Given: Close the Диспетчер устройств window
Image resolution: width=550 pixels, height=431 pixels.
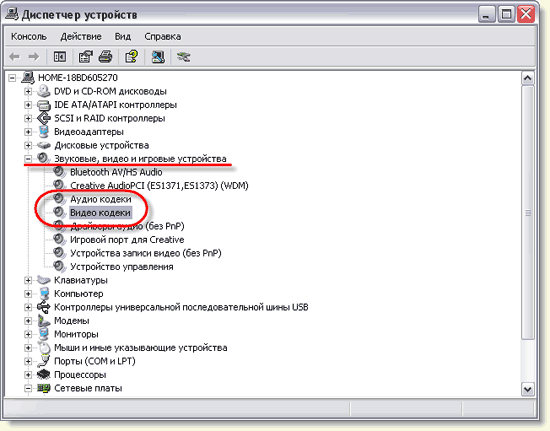Looking at the screenshot, I should point(526,15).
